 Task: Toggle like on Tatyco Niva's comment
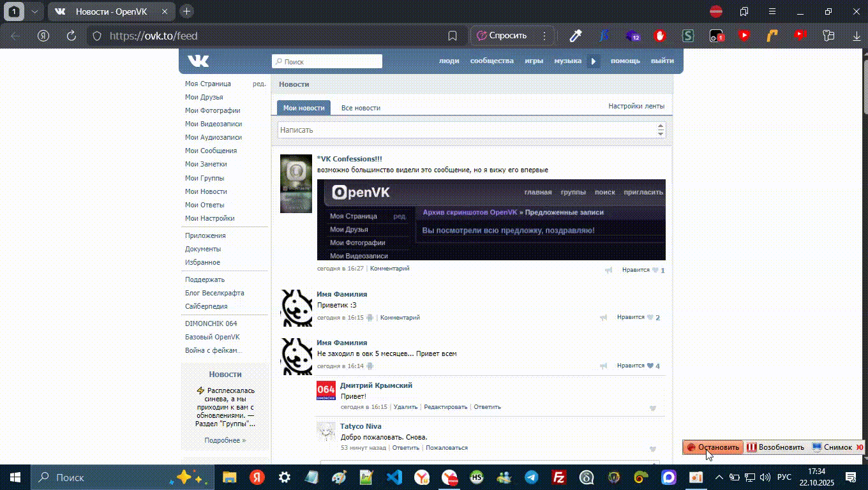(x=652, y=449)
